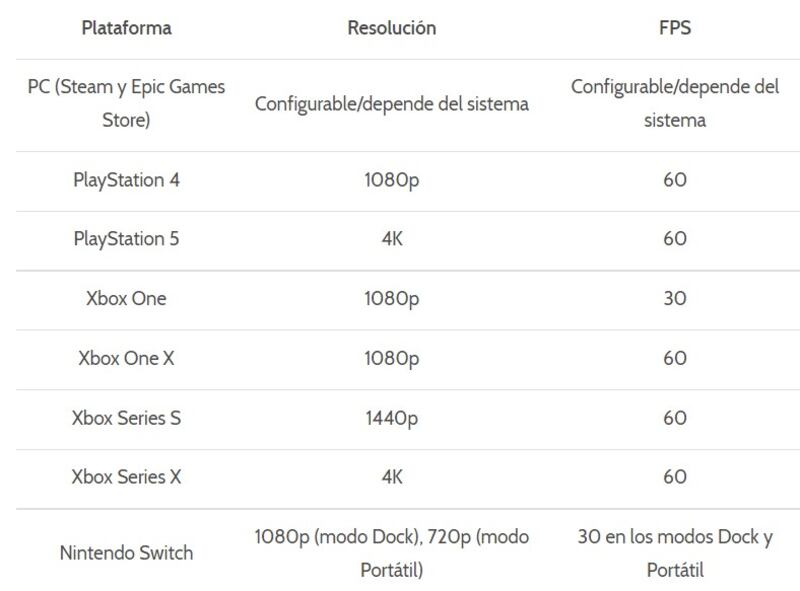Click the Resolución column header
The image size is (800, 591).
(x=391, y=28)
